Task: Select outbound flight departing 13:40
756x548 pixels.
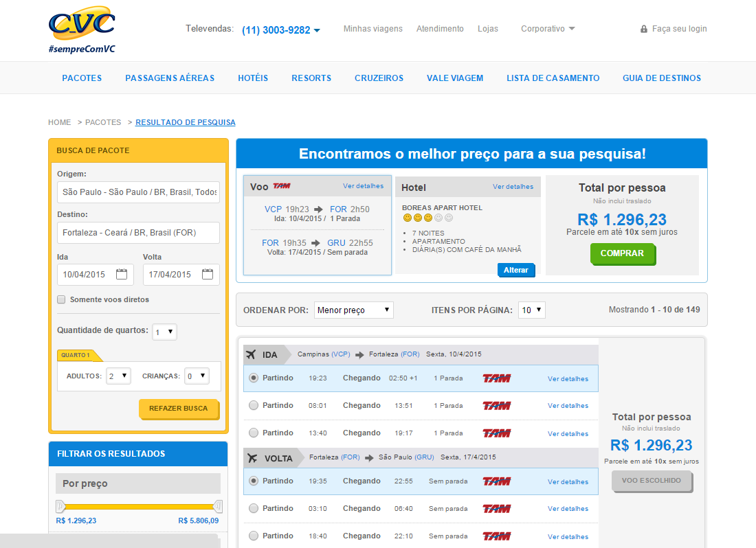Action: point(254,433)
